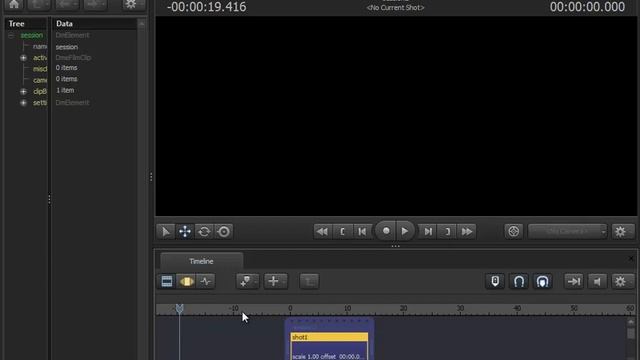Play the sequence
The width and height of the screenshot is (640, 360).
pyautogui.click(x=405, y=231)
